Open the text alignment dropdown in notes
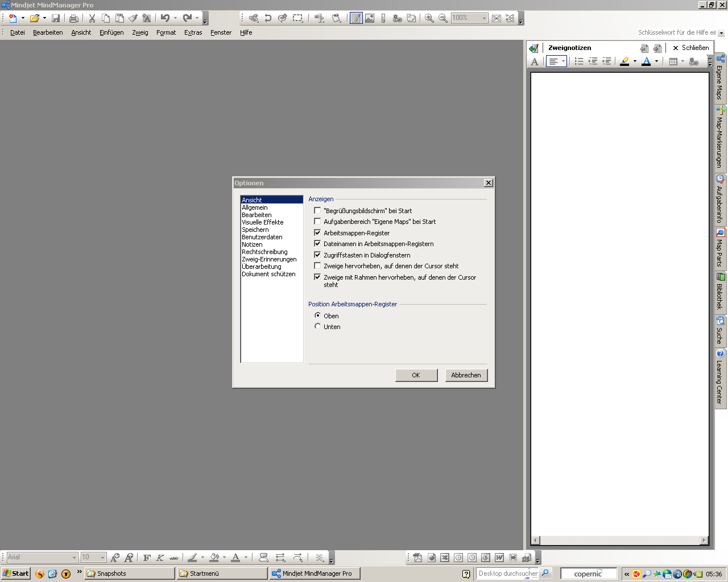This screenshot has width=728, height=582. [x=563, y=61]
